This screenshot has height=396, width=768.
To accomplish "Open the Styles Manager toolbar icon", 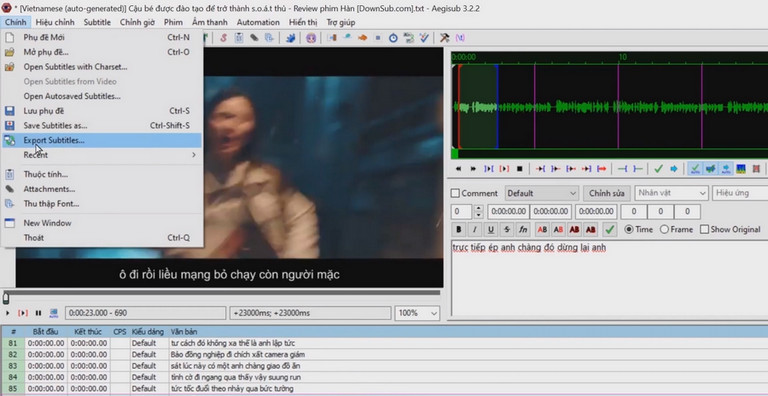I will (223, 38).
